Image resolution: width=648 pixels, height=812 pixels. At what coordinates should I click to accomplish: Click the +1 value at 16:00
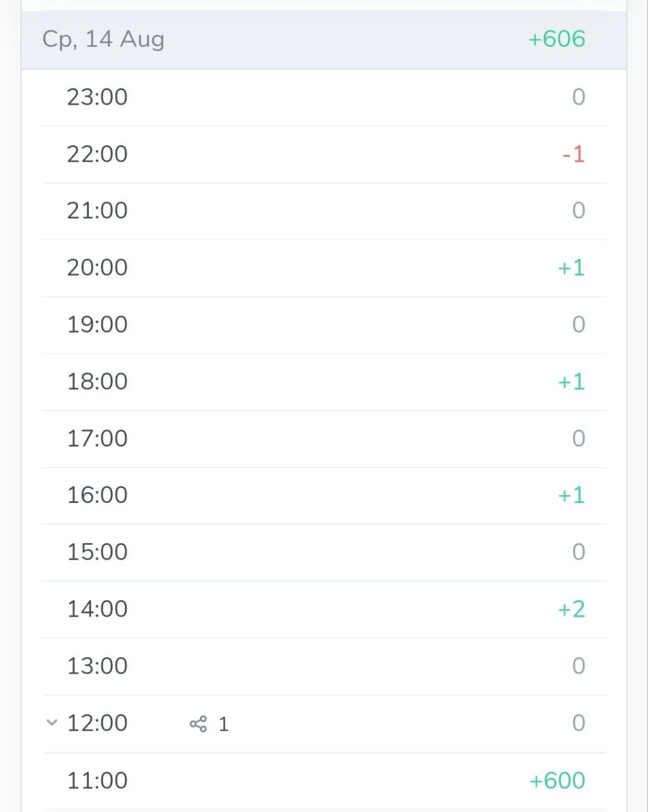coord(571,495)
